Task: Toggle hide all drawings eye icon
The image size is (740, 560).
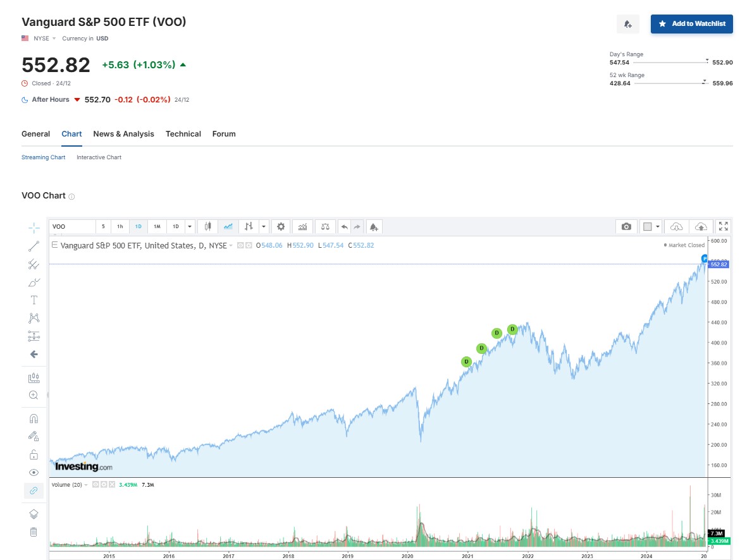Action: pos(34,473)
